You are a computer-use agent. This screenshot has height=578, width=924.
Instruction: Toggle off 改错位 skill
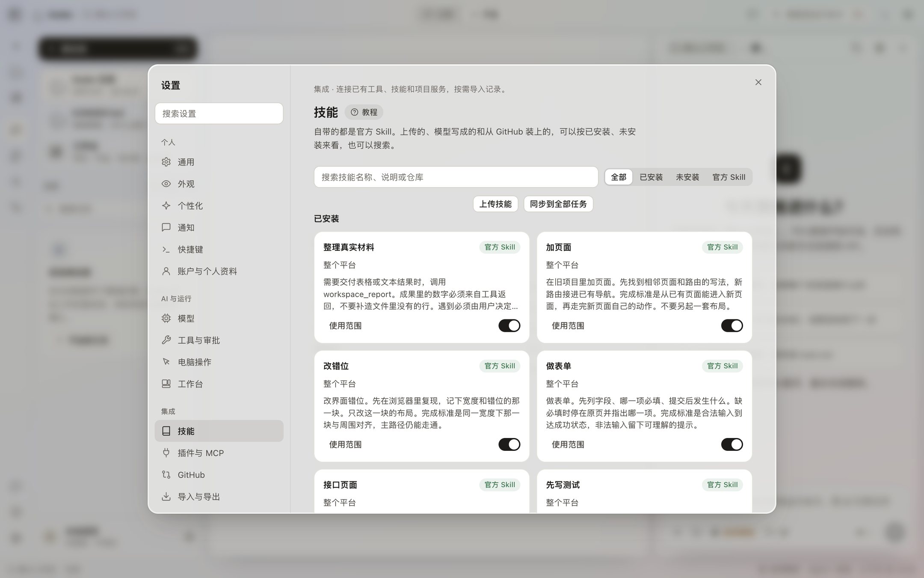point(509,444)
